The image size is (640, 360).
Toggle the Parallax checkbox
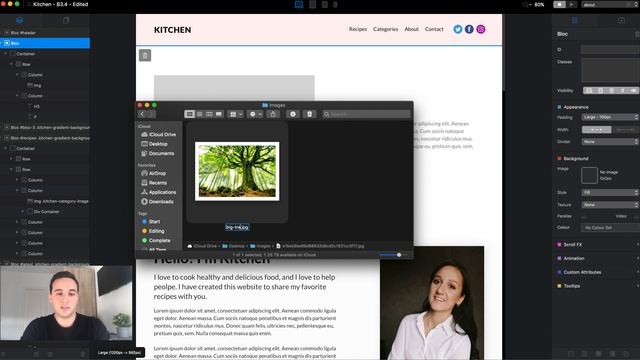click(584, 216)
